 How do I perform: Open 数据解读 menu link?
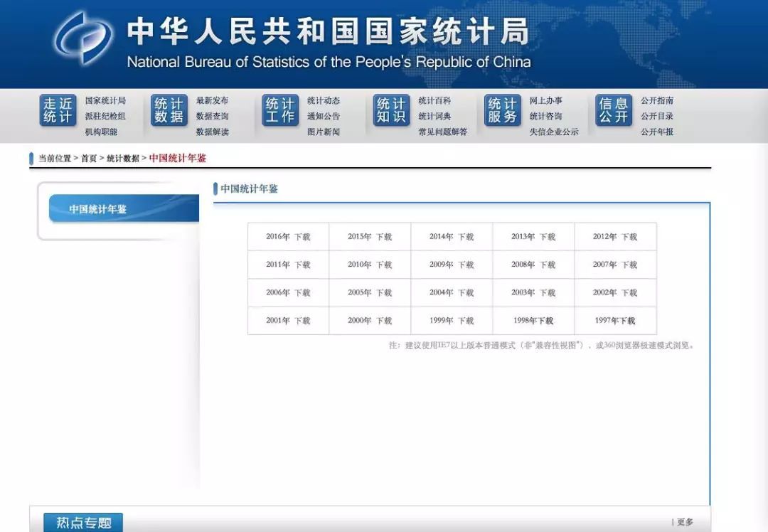pos(212,132)
